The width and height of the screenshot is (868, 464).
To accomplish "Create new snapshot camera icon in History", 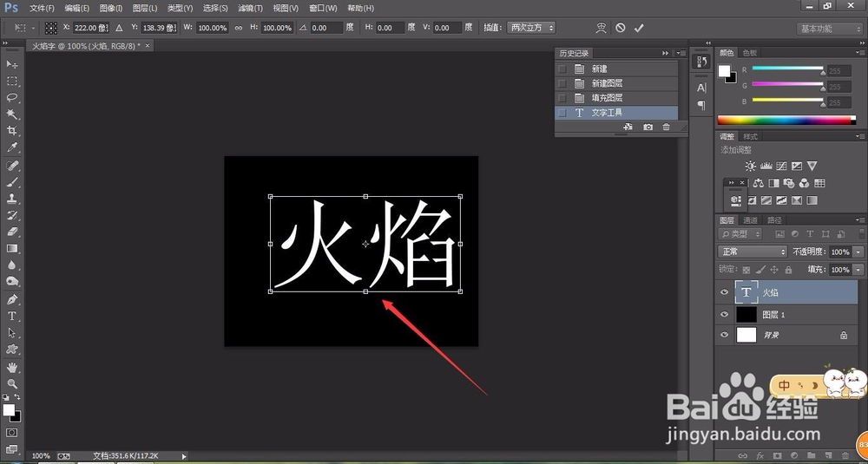I will 648,127.
